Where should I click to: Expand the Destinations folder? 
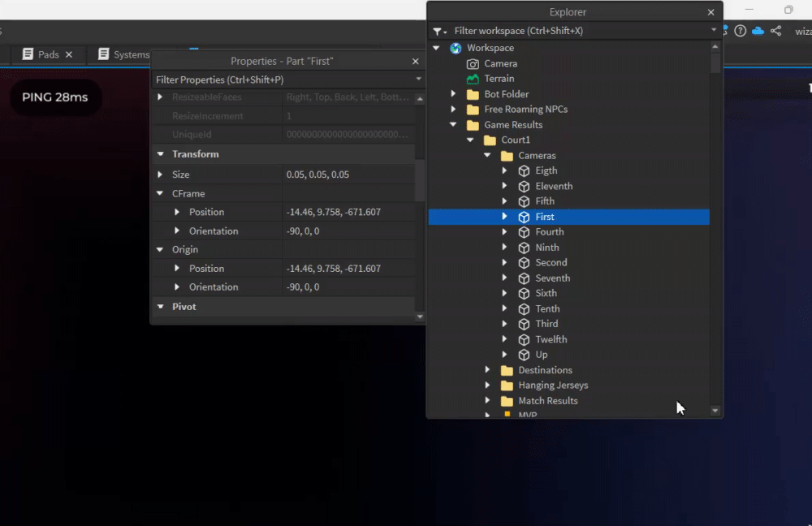click(487, 370)
